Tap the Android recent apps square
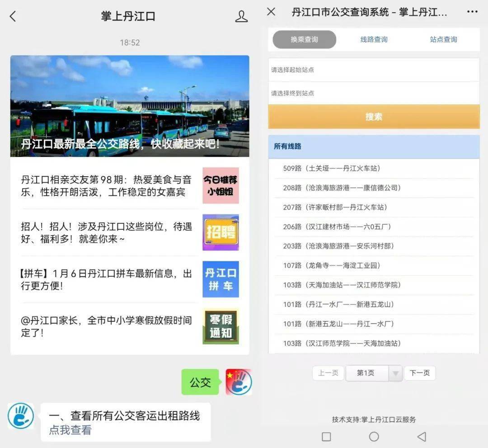488x448 pixels. 326,437
